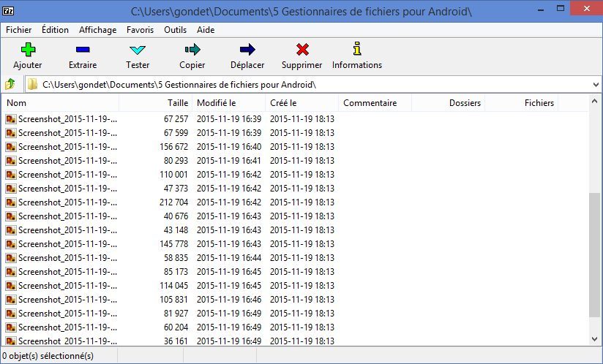The height and width of the screenshot is (364, 603).
Task: Click the green plus Ajouter icon
Action: (28, 50)
